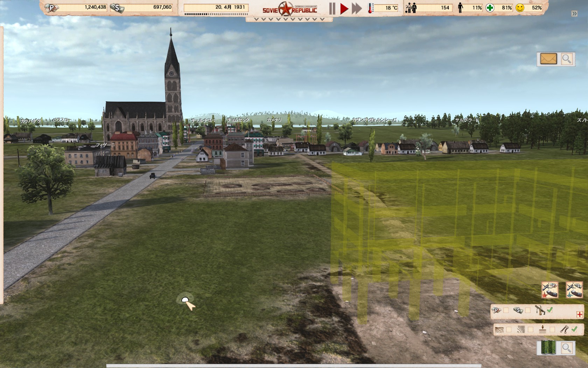Tick the ground level arrow checkbox
588x368 pixels.
click(x=552, y=329)
